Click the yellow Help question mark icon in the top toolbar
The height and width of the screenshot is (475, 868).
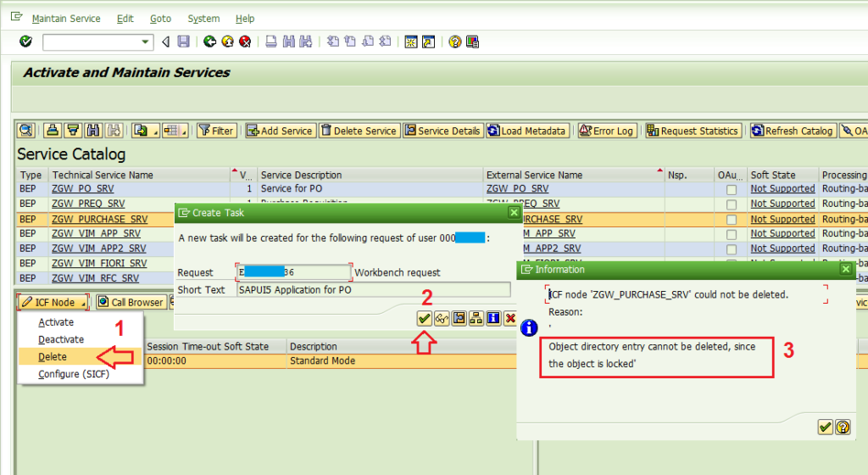455,42
